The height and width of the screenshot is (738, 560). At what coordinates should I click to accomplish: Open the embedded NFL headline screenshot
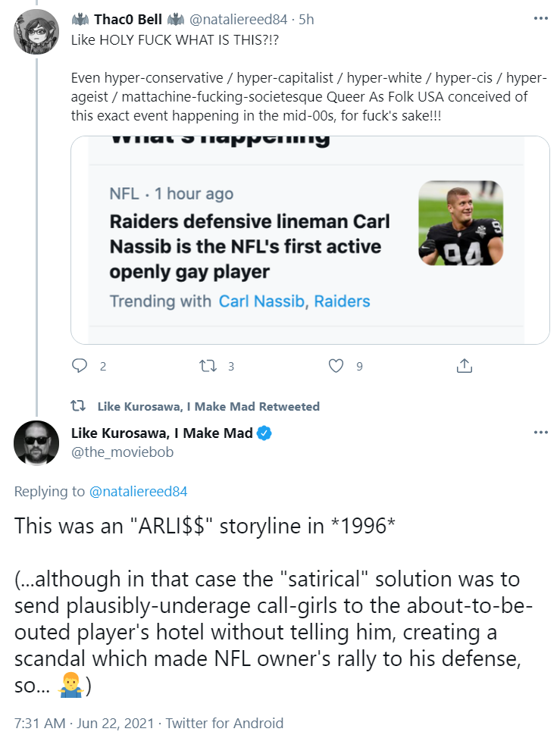click(x=310, y=240)
